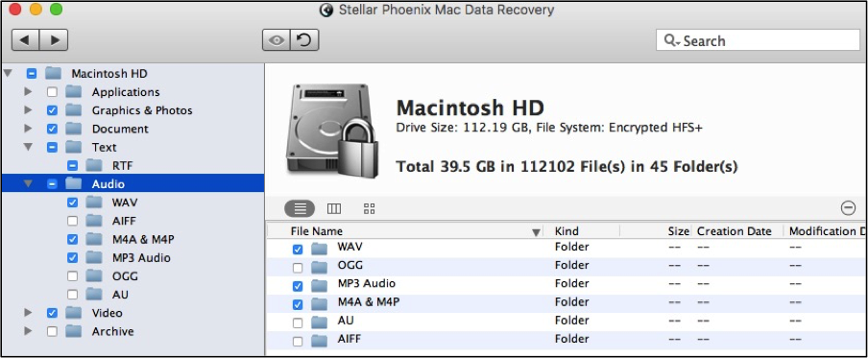
Task: Click the eye preview toolbar icon
Action: 277,40
